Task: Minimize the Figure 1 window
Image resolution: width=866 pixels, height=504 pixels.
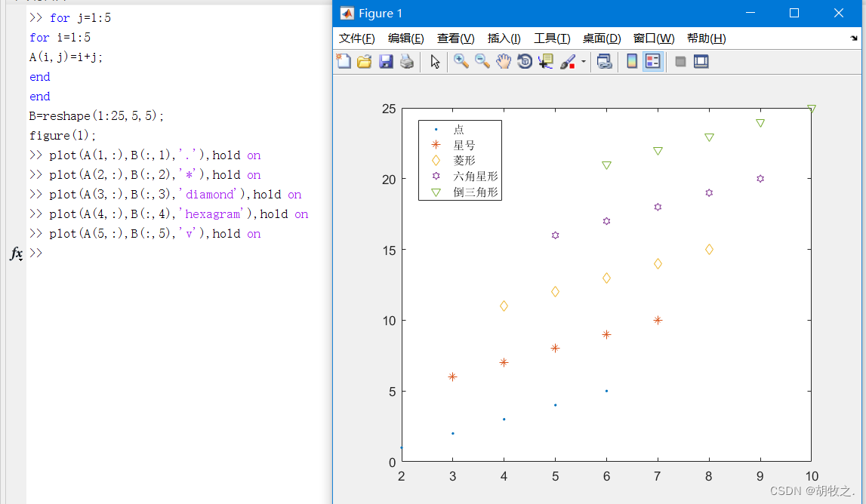Action: [750, 13]
